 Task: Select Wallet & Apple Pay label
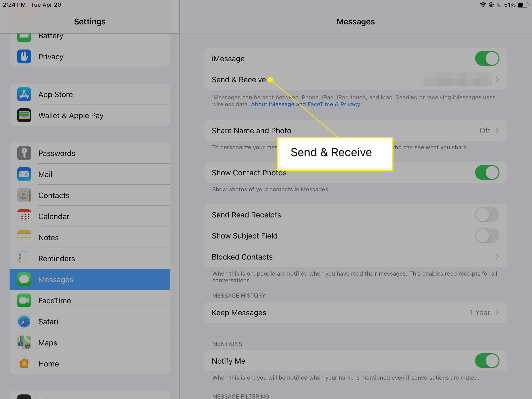click(71, 116)
